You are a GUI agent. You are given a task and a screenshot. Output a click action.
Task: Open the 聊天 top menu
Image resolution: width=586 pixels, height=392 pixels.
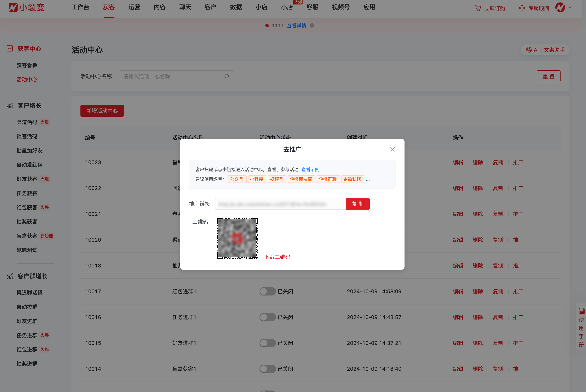pos(185,7)
